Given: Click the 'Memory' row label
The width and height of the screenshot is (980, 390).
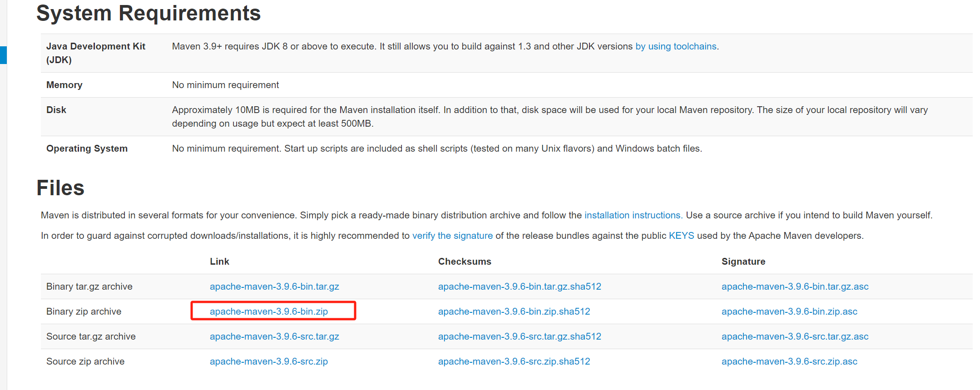Looking at the screenshot, I should (x=64, y=85).
